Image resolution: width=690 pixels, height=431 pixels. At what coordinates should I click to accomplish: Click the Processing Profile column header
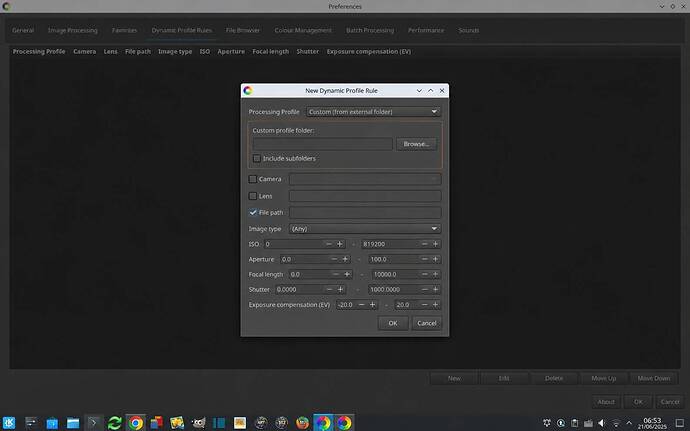point(39,52)
